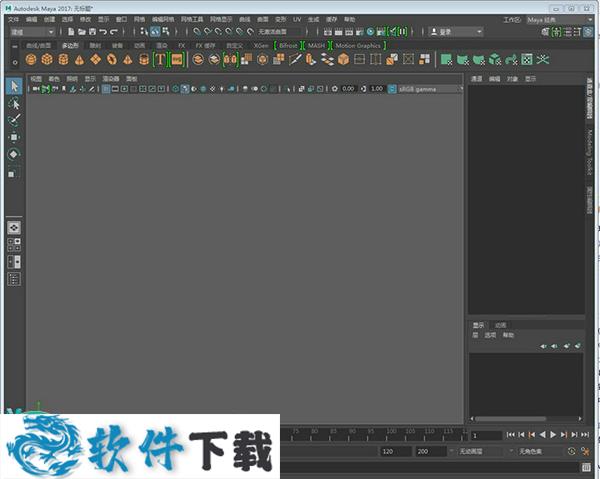600x479 pixels.
Task: Select the arrow Select tool
Action: (14, 86)
